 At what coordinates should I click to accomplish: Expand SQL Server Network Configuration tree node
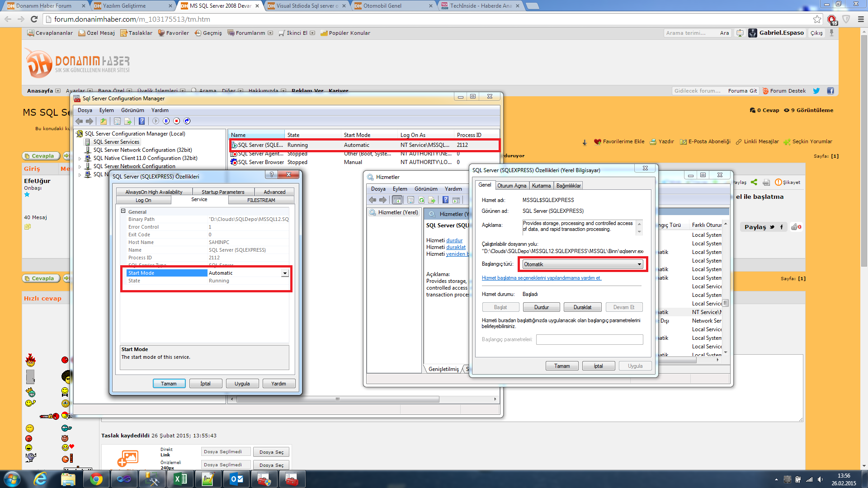(80, 167)
